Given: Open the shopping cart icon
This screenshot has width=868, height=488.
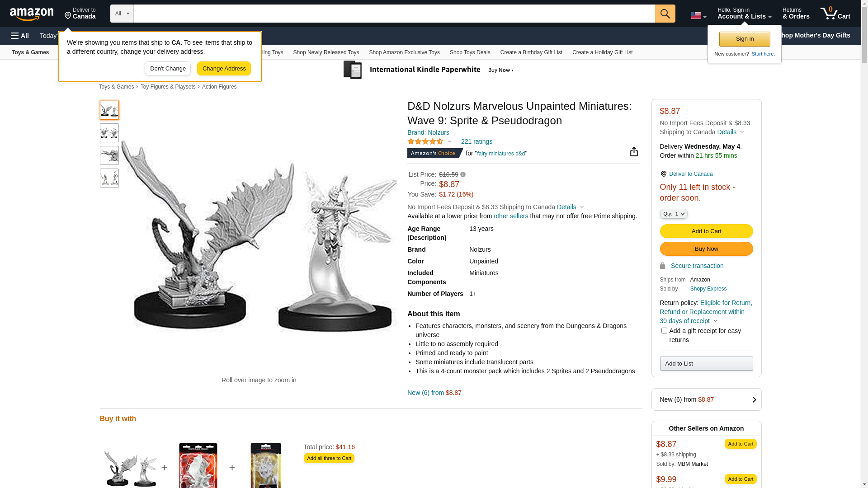Looking at the screenshot, I should coord(835,14).
